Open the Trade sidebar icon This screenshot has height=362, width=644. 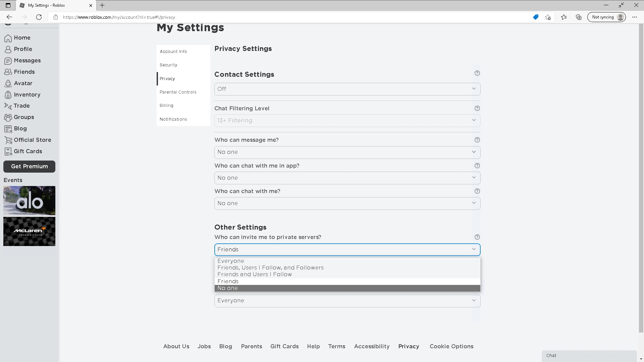pyautogui.click(x=8, y=106)
